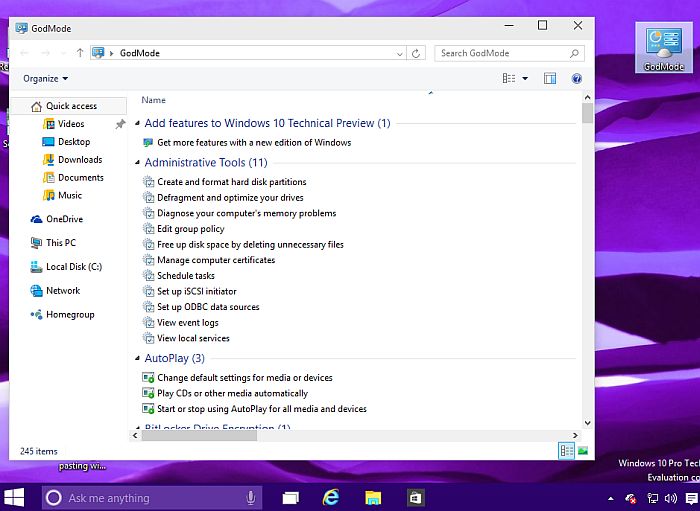
Task: Expand the address bar history dropdown
Action: click(400, 54)
